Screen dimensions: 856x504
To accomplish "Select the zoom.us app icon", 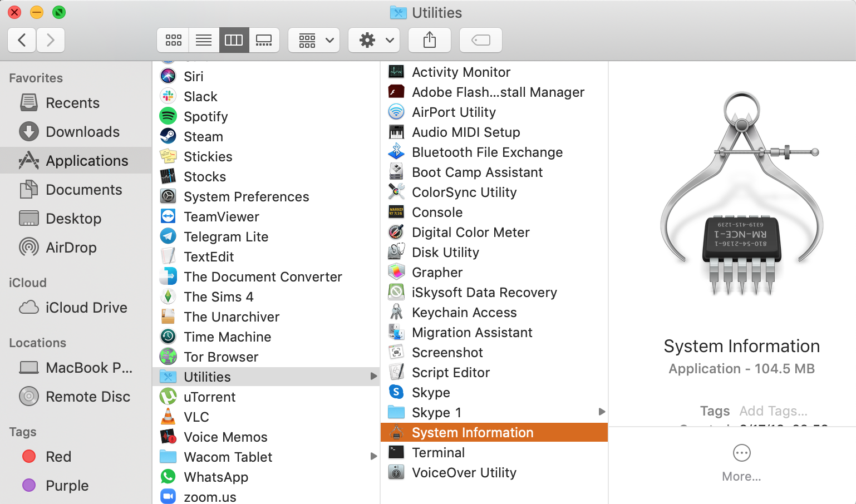I will coord(168,496).
